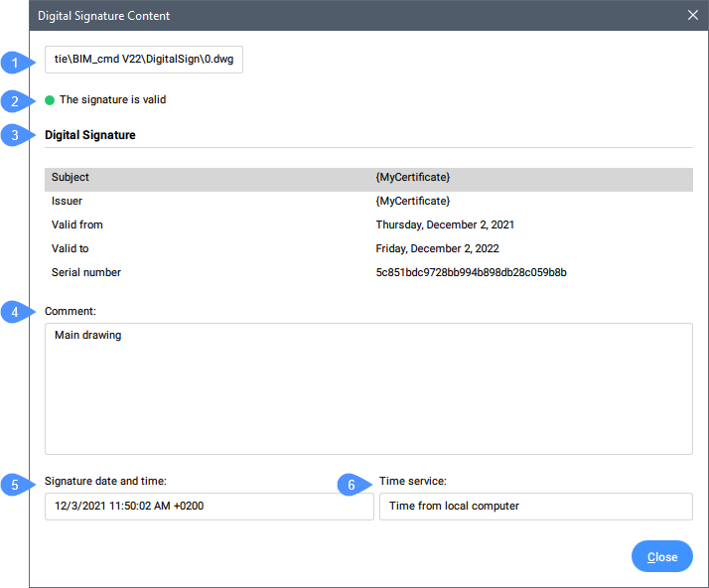Screen dimensions: 709x588
Task: Click the numbered callout marker 2
Action: 14,101
